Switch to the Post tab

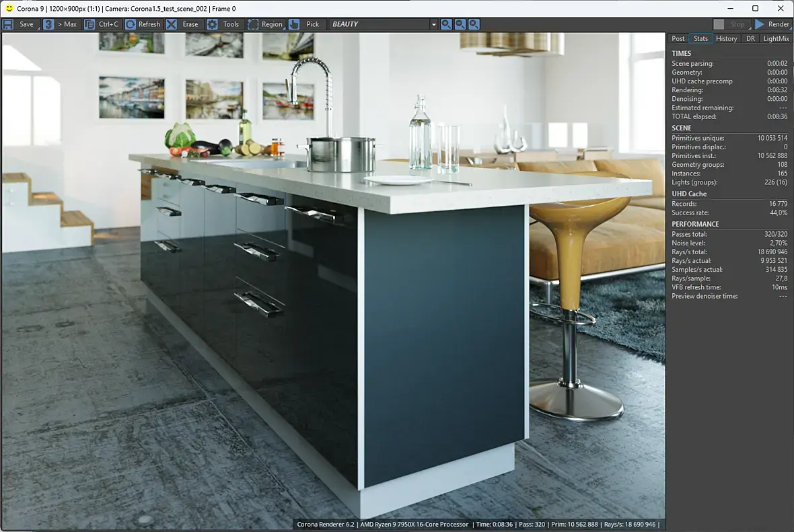click(x=678, y=38)
